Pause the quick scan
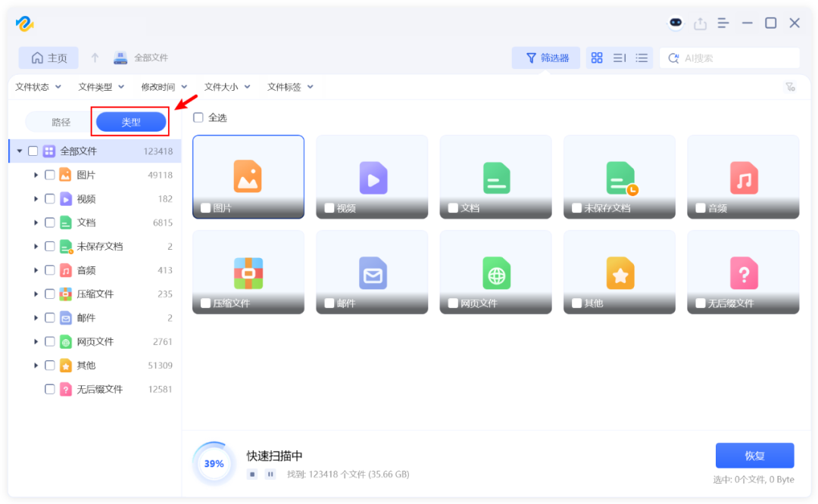Screen dimensions: 818x504 click(270, 474)
